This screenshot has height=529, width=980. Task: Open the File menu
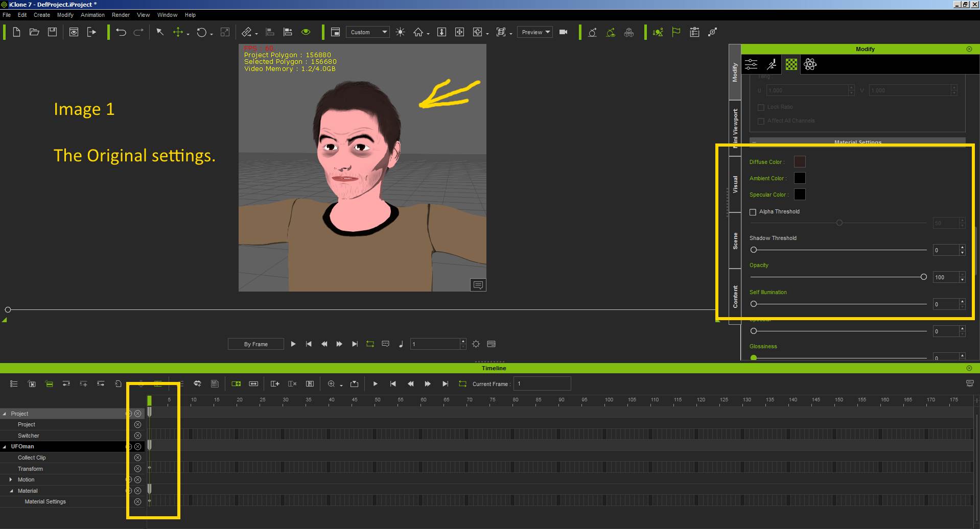coord(7,15)
